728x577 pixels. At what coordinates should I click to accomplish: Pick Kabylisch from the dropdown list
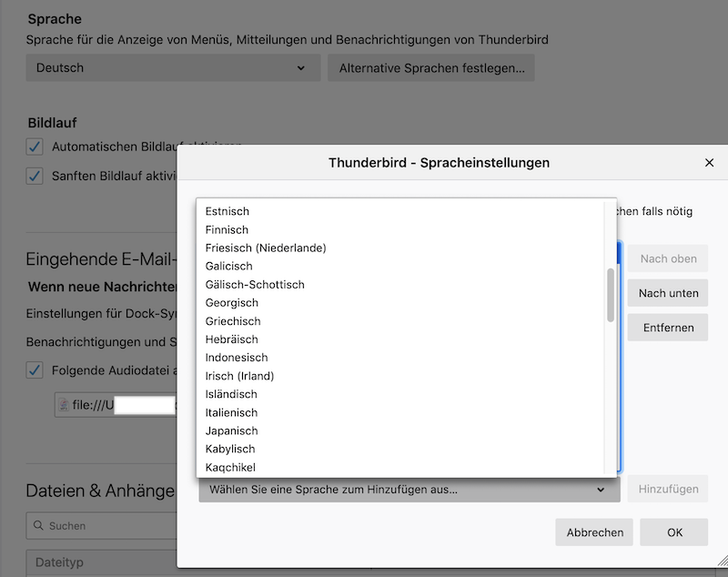click(x=400, y=449)
